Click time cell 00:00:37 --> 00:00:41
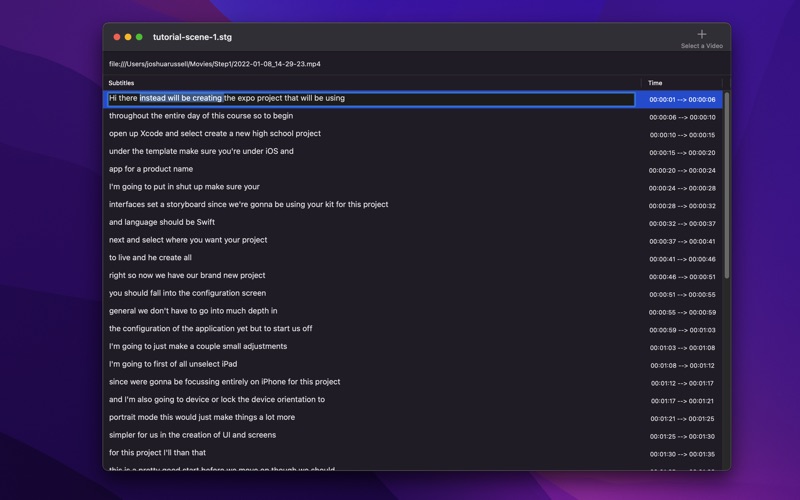Image resolution: width=800 pixels, height=500 pixels. click(x=682, y=241)
